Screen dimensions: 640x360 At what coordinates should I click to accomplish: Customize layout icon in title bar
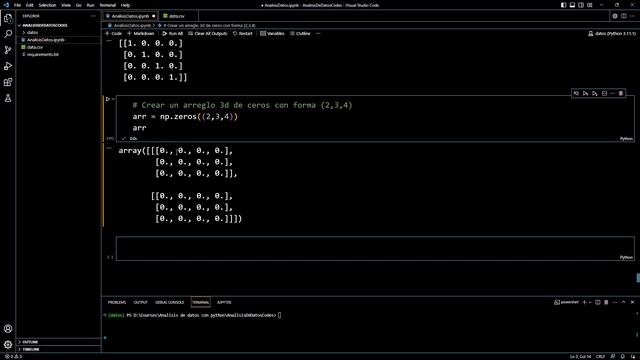(590, 5)
